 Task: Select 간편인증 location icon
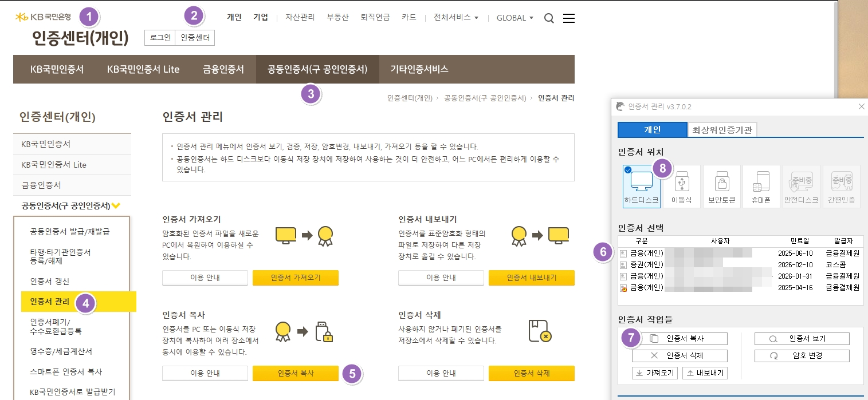pos(842,187)
